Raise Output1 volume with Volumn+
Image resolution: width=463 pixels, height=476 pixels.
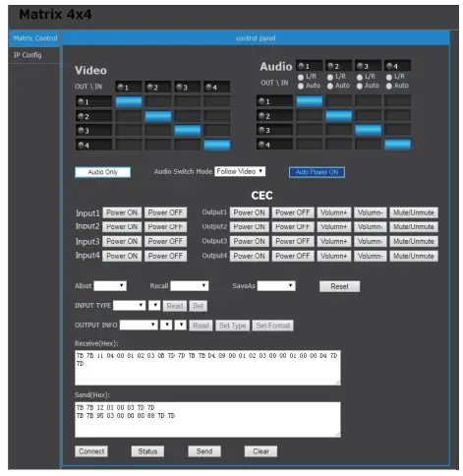tap(334, 212)
